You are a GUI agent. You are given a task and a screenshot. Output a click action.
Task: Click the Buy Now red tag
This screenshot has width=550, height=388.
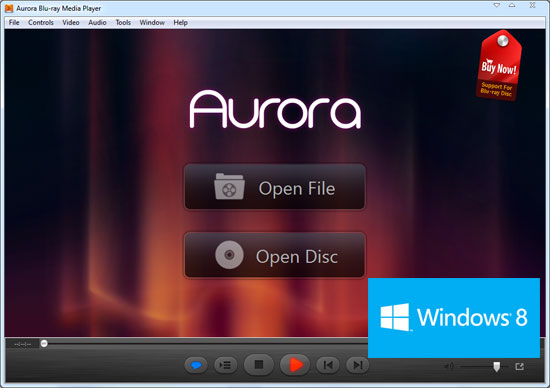coord(499,66)
